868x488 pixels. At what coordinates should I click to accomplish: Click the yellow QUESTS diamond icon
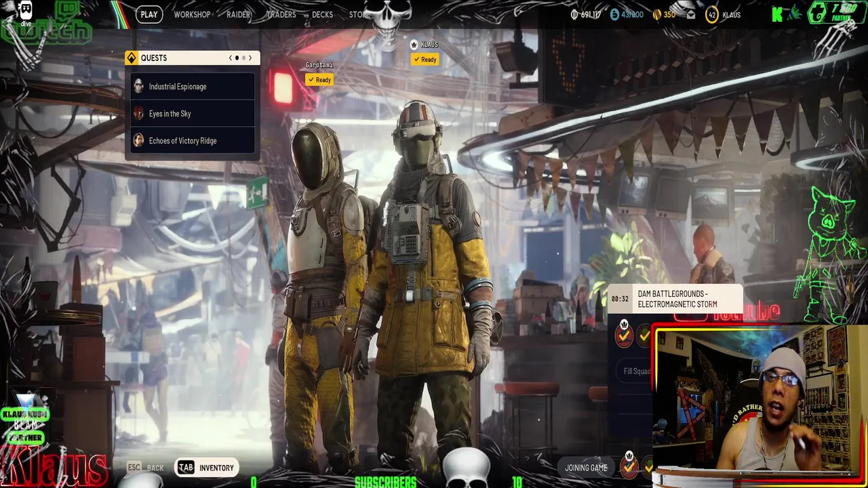(x=132, y=58)
